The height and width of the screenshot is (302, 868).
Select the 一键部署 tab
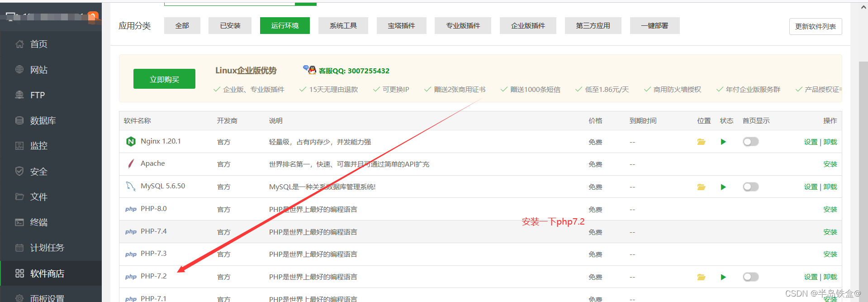pyautogui.click(x=655, y=26)
